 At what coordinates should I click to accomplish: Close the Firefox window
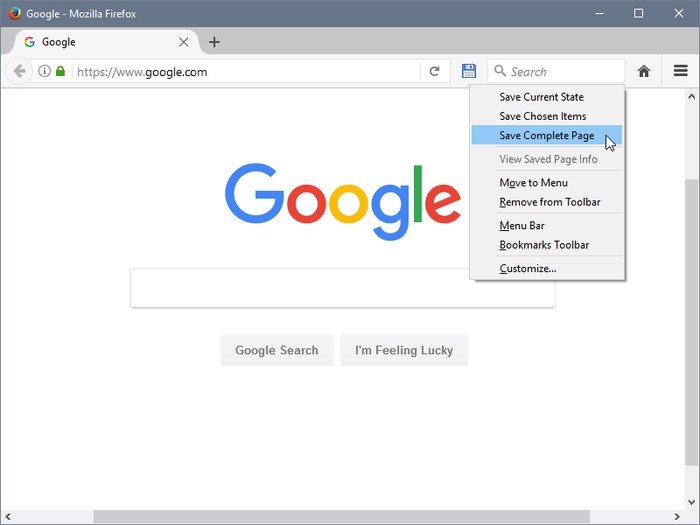[679, 13]
